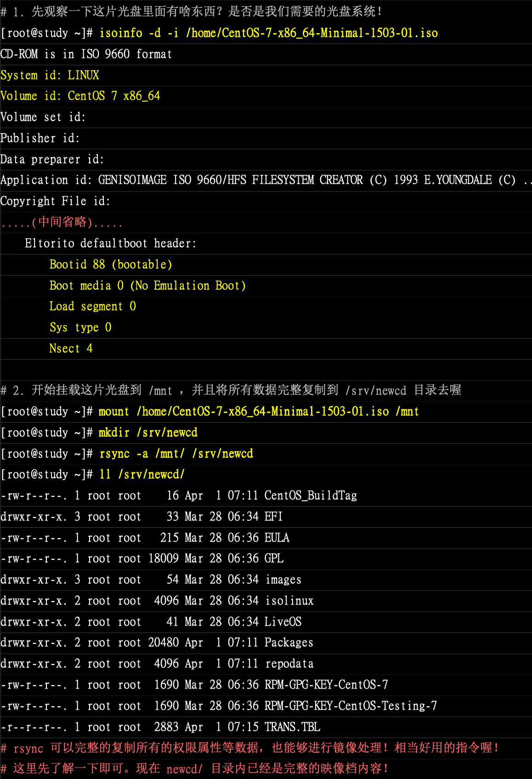Click the red '中间省略' omission line
The height and width of the screenshot is (779, 532).
(x=62, y=222)
